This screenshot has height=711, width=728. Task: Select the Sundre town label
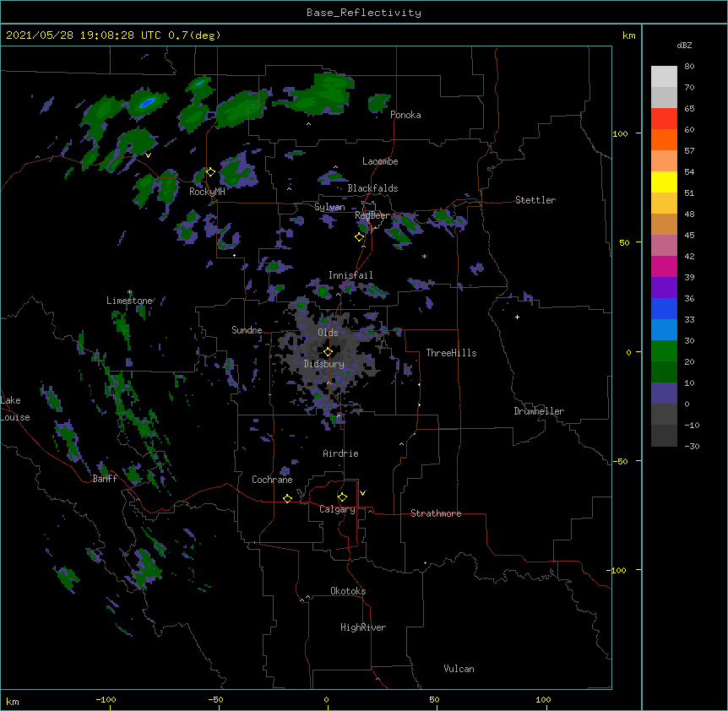click(247, 330)
